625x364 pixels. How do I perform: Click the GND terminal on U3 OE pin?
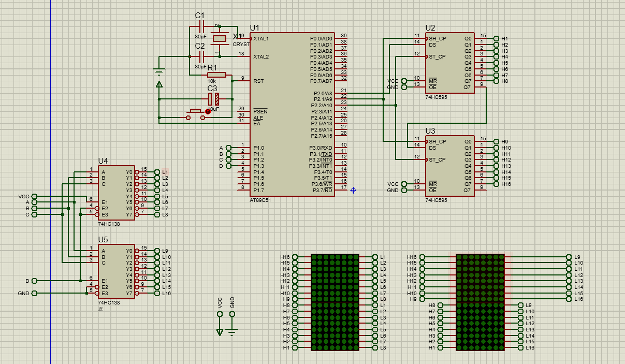coord(403,191)
